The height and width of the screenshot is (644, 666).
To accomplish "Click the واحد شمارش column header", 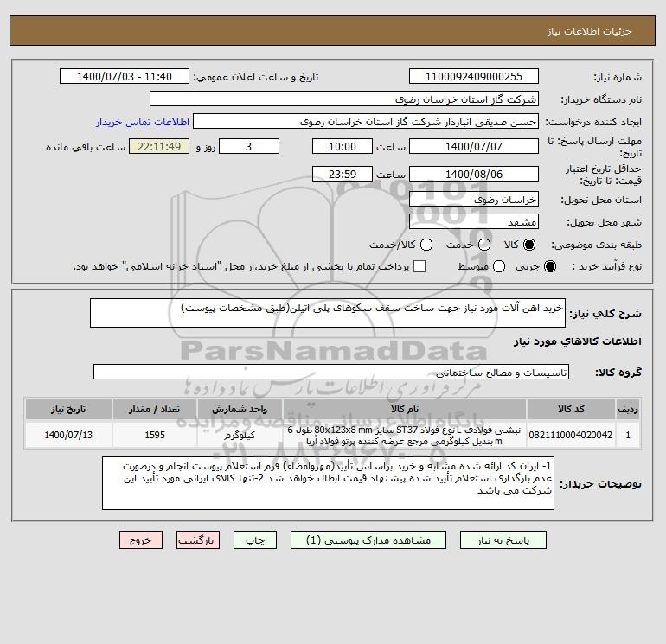I will (x=240, y=409).
